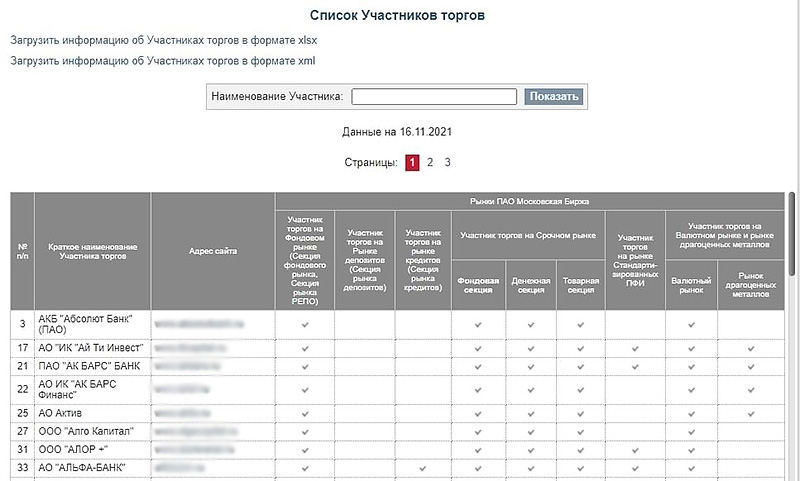Screen dimensions: 800x481
Task: Select ПАО "АК БАРС" БАНК name
Action: click(93, 367)
